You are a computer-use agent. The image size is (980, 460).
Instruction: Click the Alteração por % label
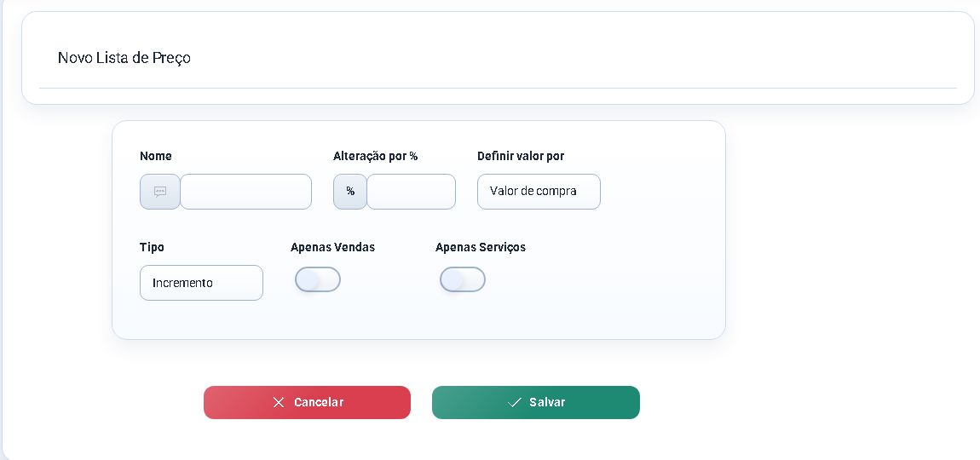click(375, 156)
